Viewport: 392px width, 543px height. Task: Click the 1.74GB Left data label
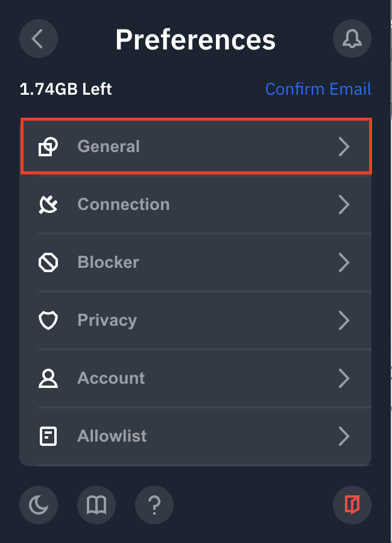point(66,89)
